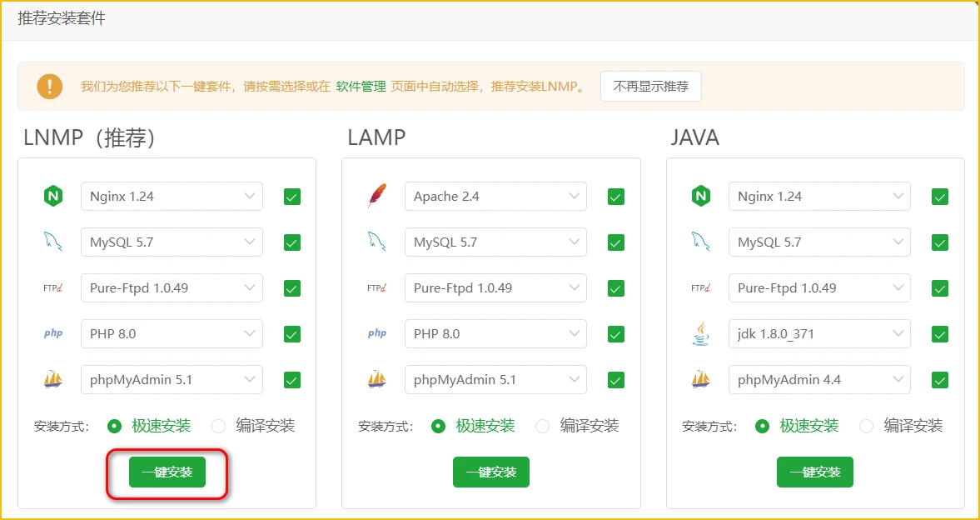Viewport: 980px width, 520px height.
Task: Open Apache 2.4 version dropdown
Action: point(495,197)
